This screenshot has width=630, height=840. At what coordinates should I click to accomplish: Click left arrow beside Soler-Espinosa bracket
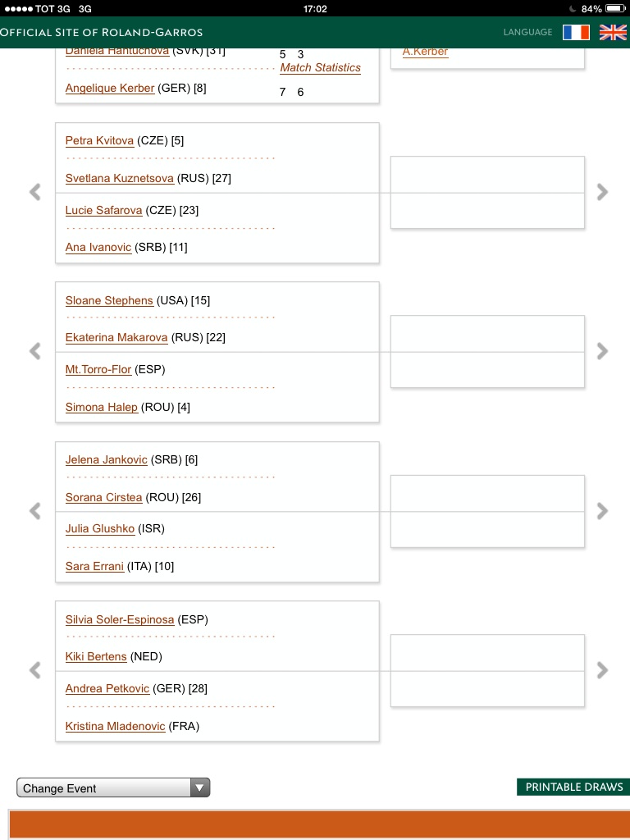click(34, 670)
